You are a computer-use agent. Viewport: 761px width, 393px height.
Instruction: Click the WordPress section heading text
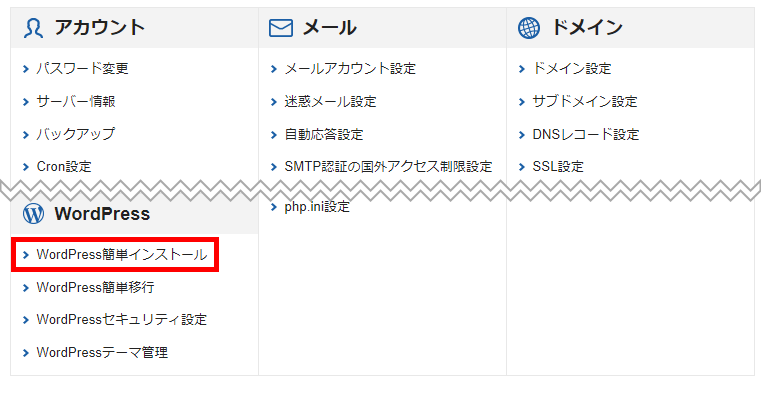tap(102, 214)
